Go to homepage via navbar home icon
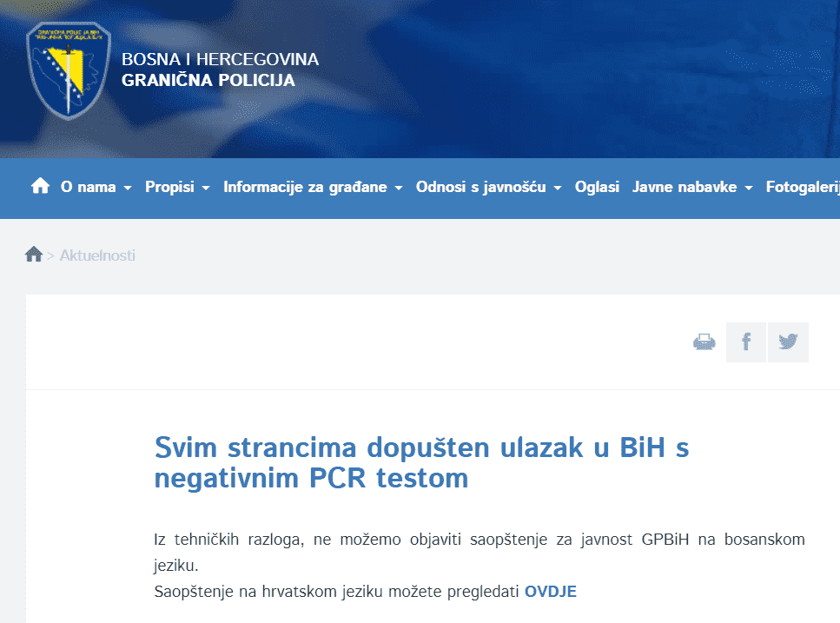 click(40, 187)
